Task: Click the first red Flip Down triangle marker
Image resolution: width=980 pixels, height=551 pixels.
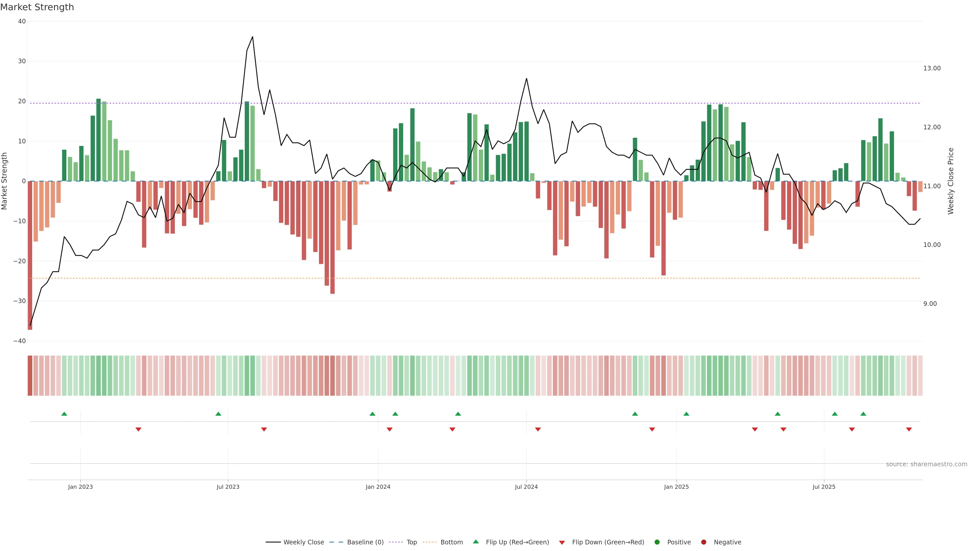Action: tap(139, 429)
